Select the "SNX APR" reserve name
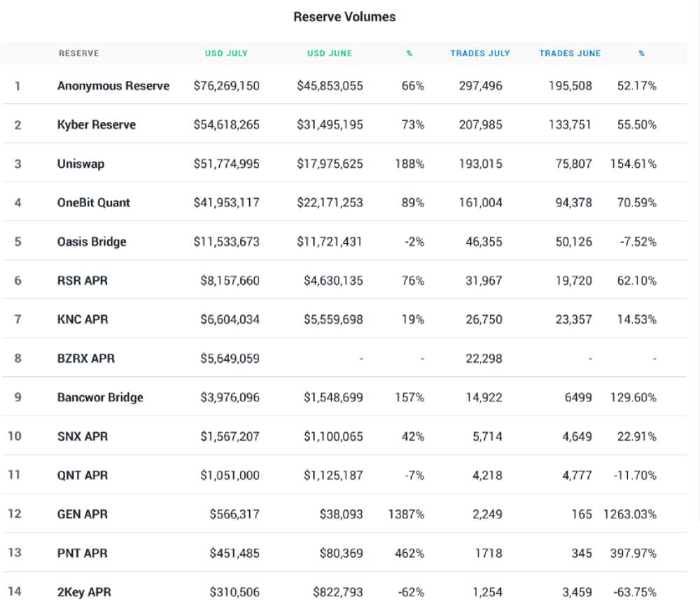Screen dimensions: 700x606 [83, 436]
